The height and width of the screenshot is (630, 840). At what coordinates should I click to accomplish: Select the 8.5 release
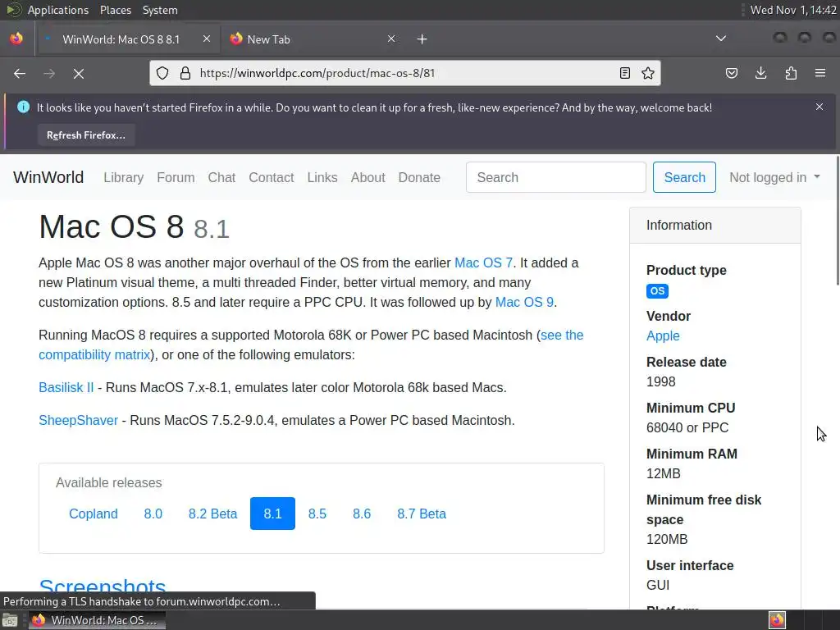point(317,514)
